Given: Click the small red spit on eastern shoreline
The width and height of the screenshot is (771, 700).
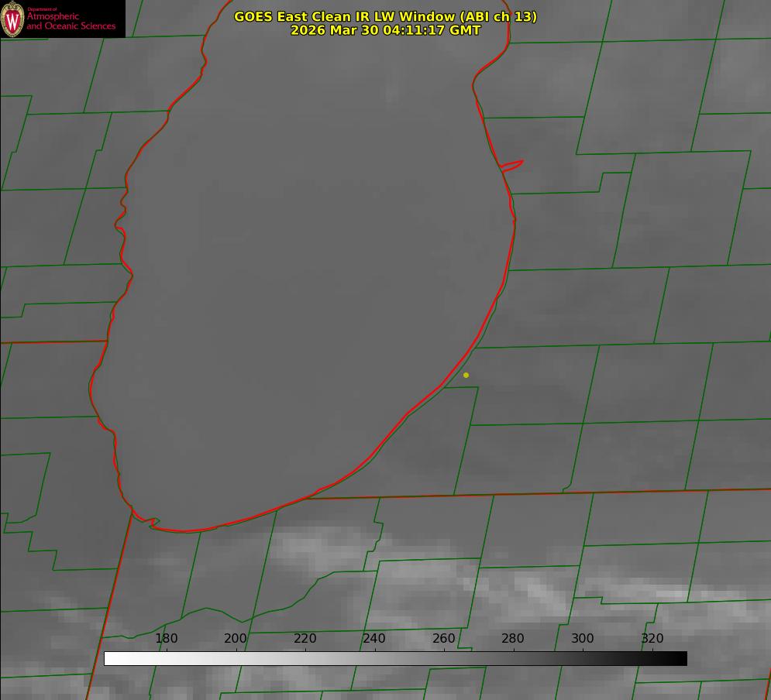Looking at the screenshot, I should coord(513,164).
